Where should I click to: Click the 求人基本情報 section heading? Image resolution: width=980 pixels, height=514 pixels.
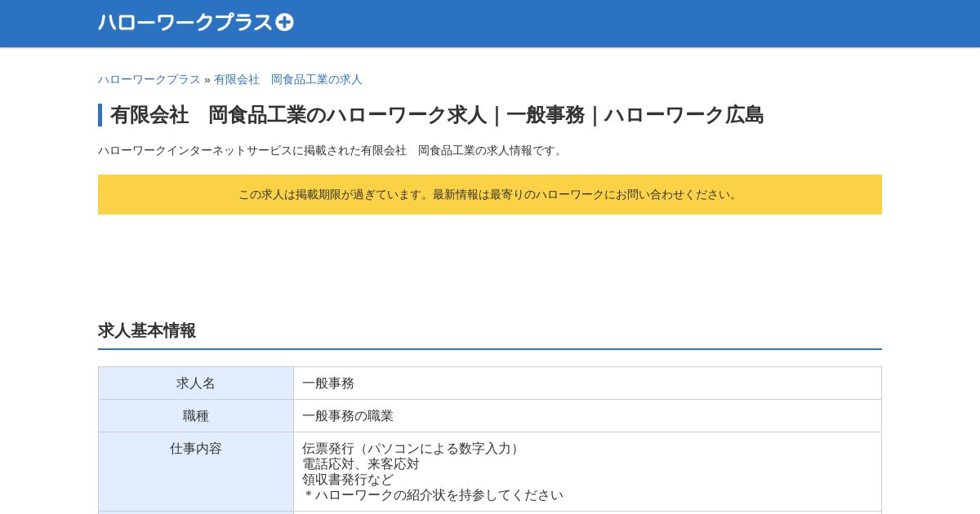coord(147,330)
